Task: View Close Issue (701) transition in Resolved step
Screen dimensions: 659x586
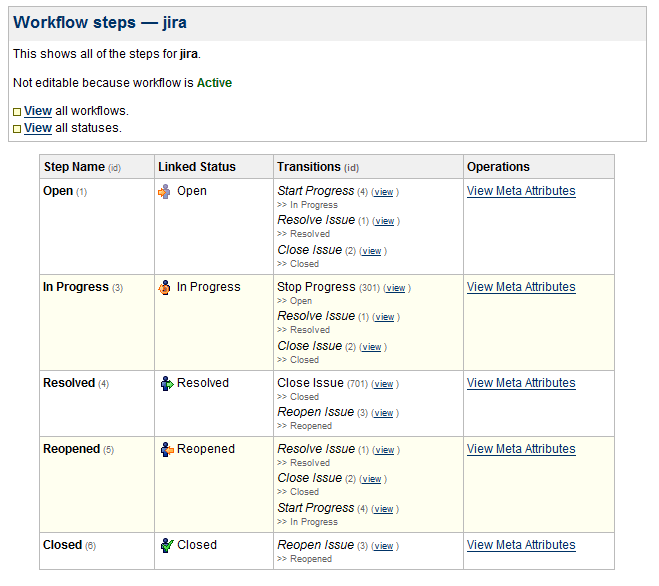Action: 384,384
